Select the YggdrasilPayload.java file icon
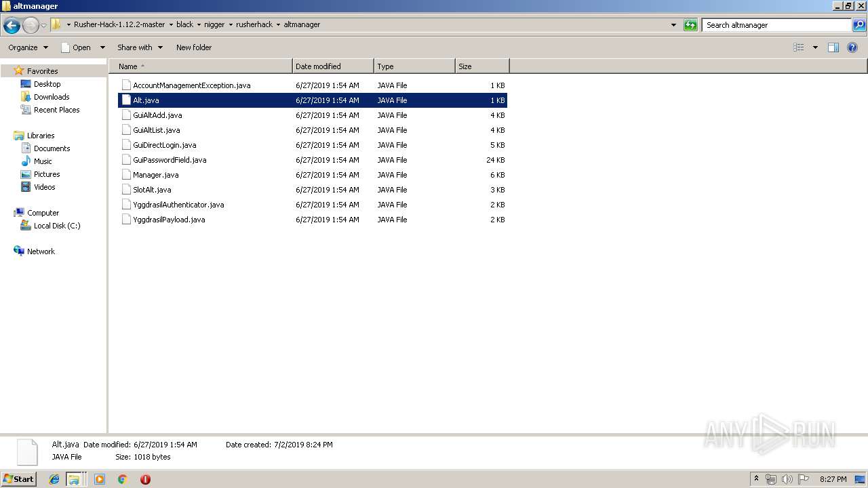Viewport: 868px width, 488px height. pyautogui.click(x=126, y=220)
